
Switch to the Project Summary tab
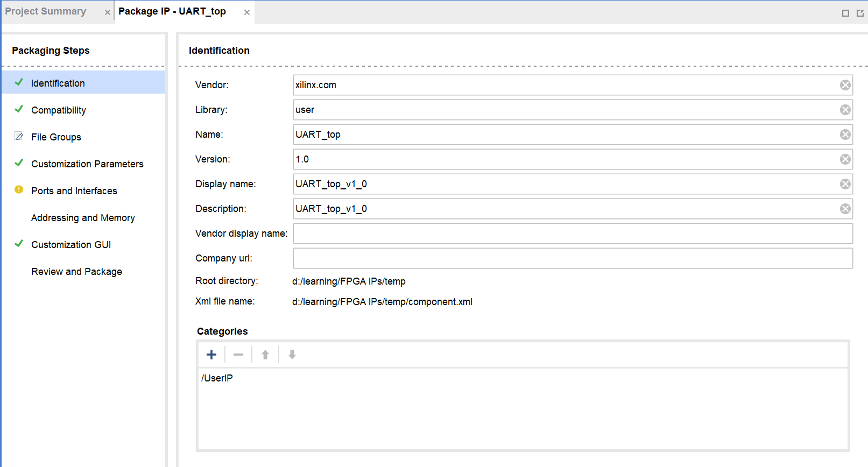pyautogui.click(x=46, y=12)
